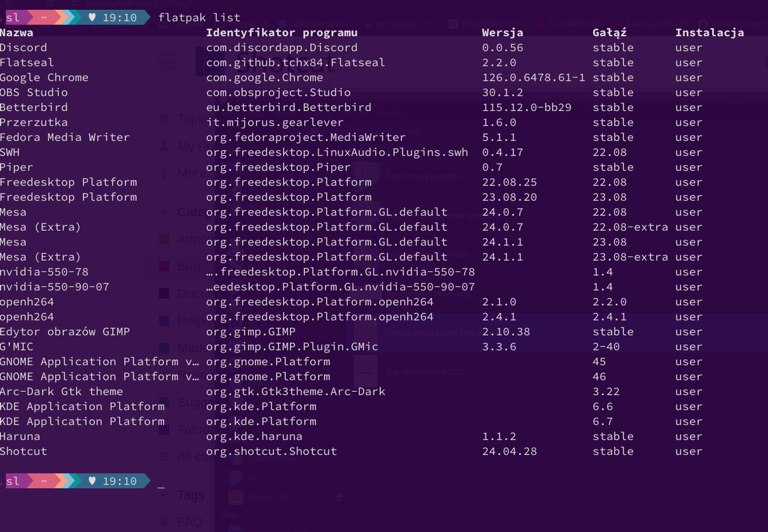Select the "Fedora Media Writer" name
Image resolution: width=768 pixels, height=532 pixels.
tap(64, 137)
